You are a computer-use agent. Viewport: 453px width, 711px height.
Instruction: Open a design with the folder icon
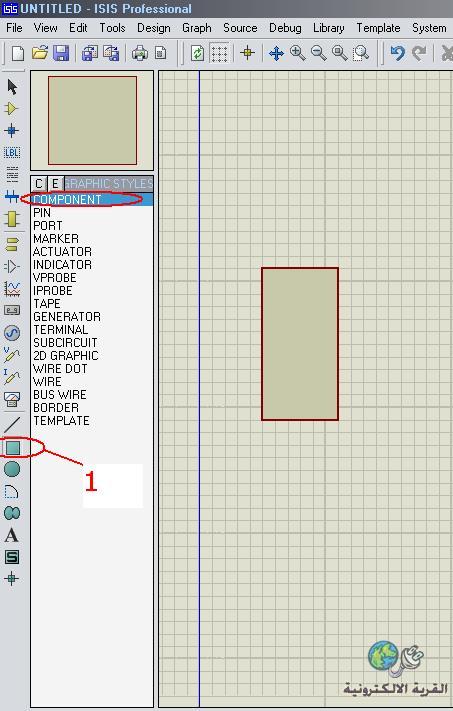click(x=40, y=54)
